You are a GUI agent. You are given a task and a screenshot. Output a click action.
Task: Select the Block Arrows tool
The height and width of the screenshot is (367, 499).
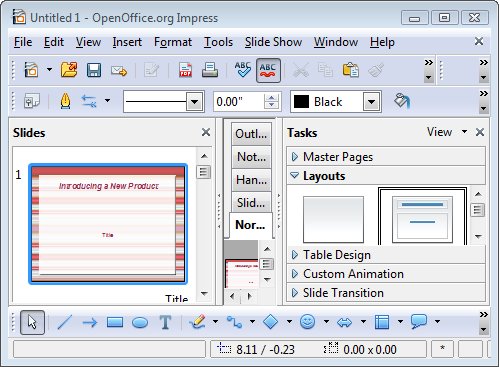(x=344, y=322)
